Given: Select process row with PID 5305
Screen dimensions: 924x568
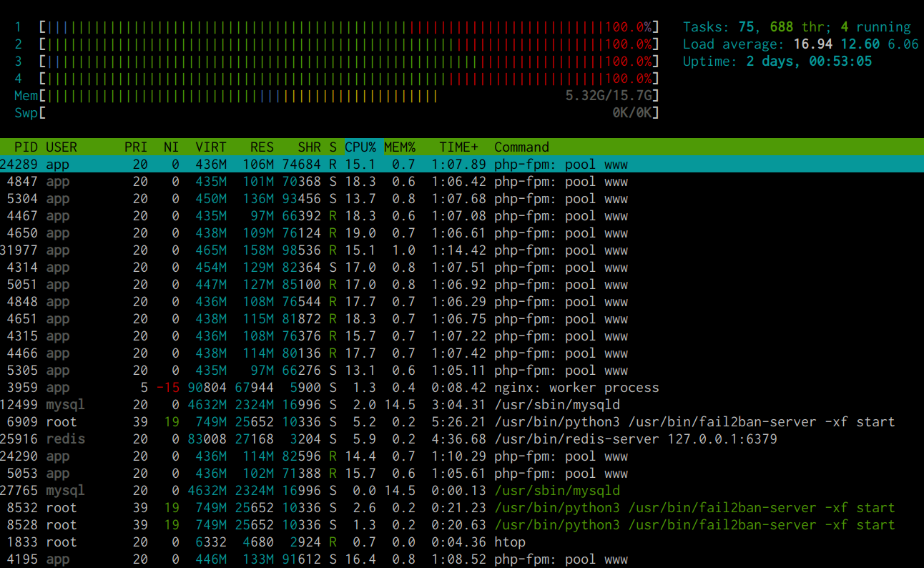Looking at the screenshot, I should coord(462,371).
